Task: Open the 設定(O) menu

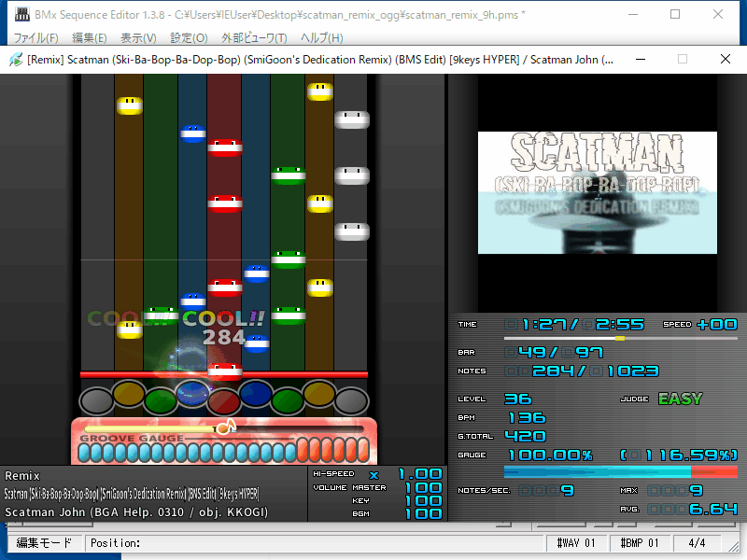Action: coord(189,38)
